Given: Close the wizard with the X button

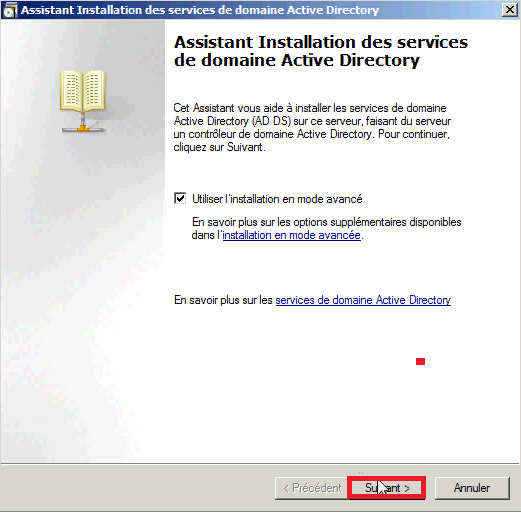Looking at the screenshot, I should (x=510, y=10).
